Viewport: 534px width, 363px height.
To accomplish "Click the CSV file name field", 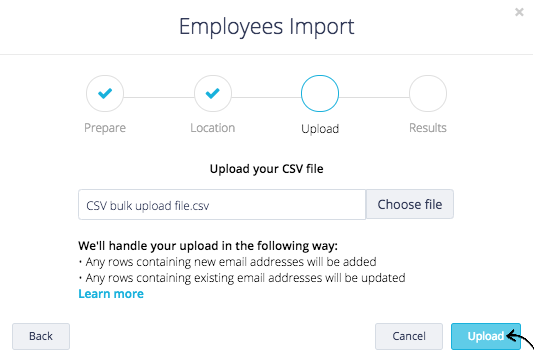I will point(222,205).
